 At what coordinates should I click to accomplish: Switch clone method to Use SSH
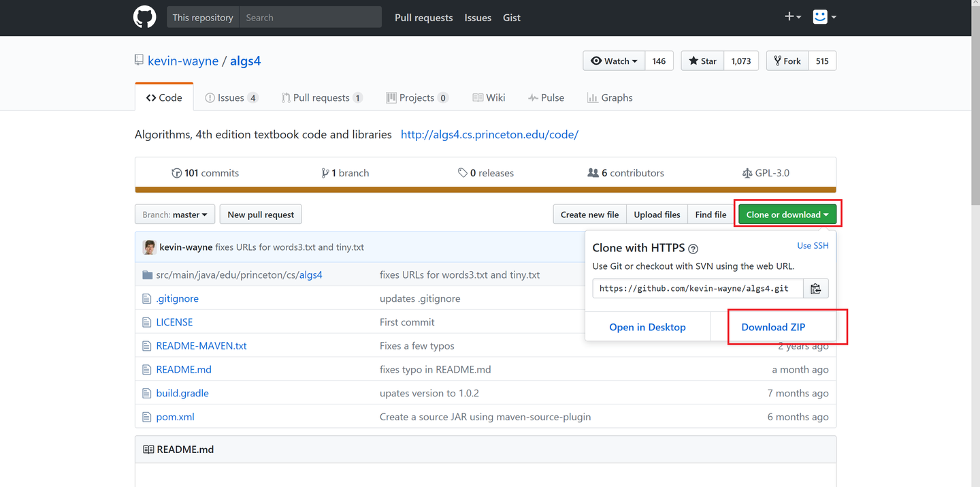click(x=813, y=245)
